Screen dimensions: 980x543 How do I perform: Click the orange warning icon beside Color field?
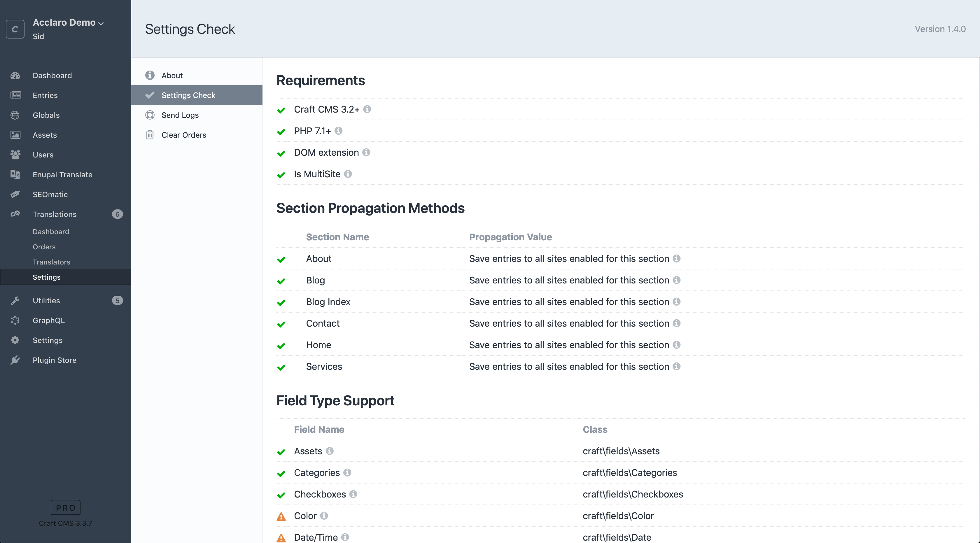281,516
